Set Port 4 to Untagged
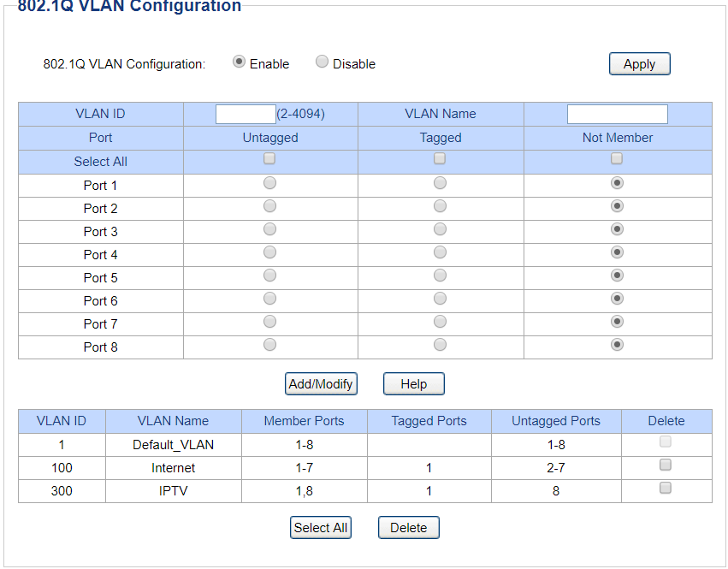This screenshot has height=569, width=728. tap(269, 252)
